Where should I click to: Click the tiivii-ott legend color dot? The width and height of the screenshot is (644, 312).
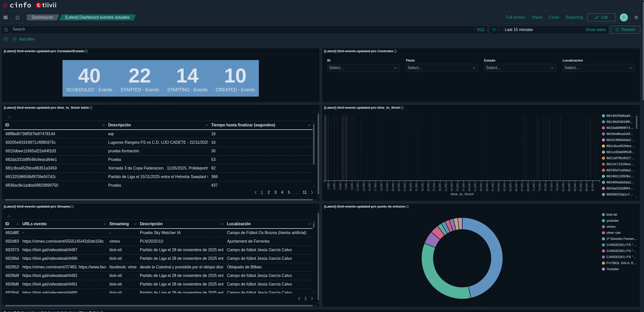(x=603, y=215)
